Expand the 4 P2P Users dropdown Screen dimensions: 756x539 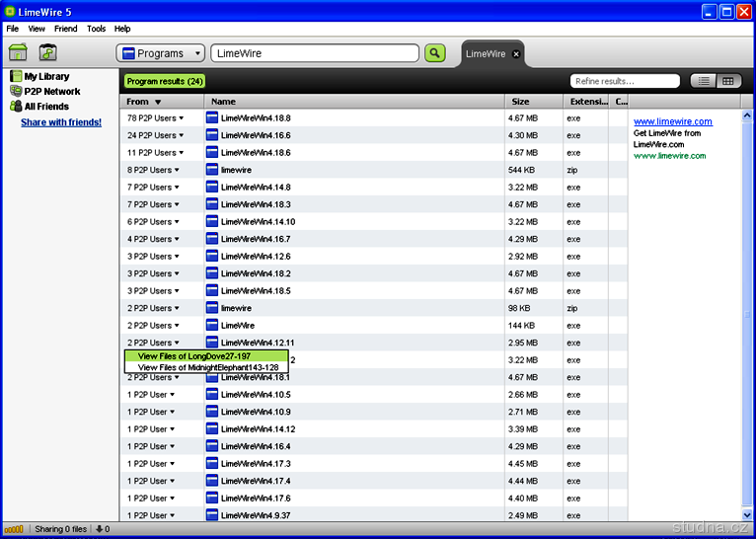click(x=177, y=240)
